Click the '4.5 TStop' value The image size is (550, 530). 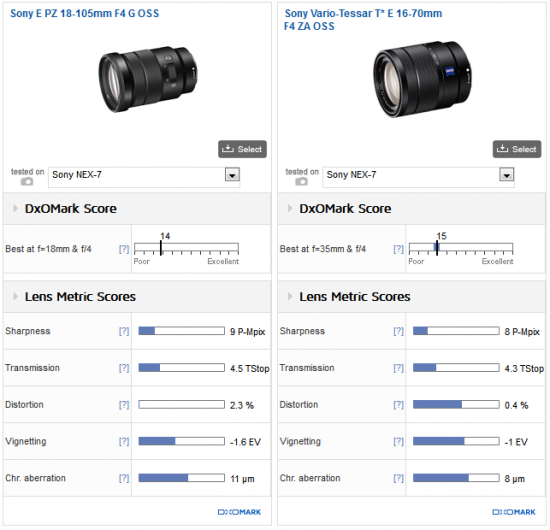pos(250,368)
